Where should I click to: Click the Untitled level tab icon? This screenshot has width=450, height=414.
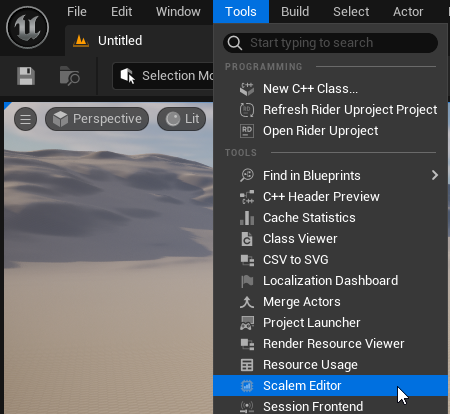tap(81, 41)
